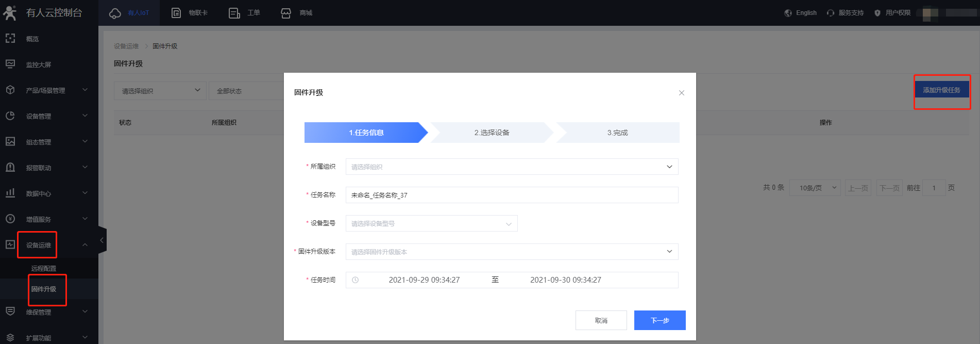Expand the 组态管理 menu chevron
980x344 pixels.
pyautogui.click(x=85, y=141)
